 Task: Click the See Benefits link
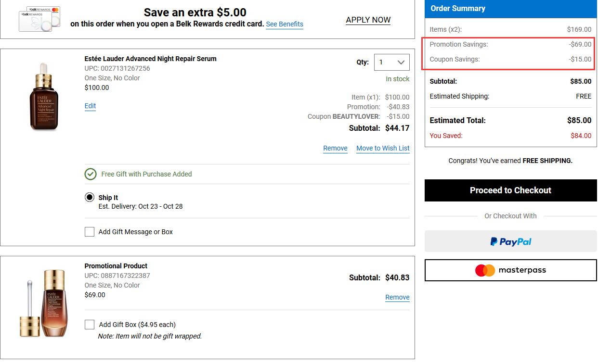pyautogui.click(x=285, y=24)
